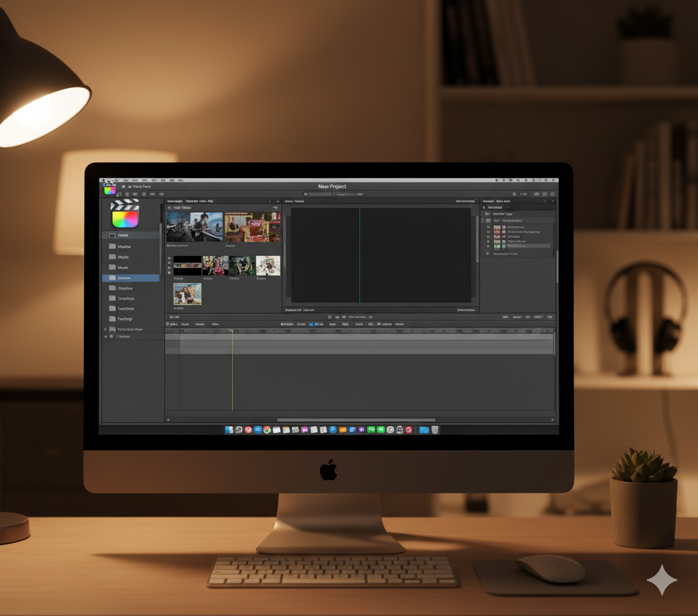Image resolution: width=698 pixels, height=616 pixels.
Task: Open the File menu in the menu bar
Action: click(x=126, y=181)
